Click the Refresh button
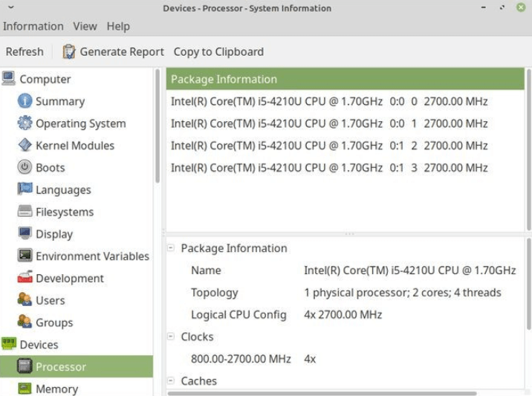The height and width of the screenshot is (396, 532). coord(25,52)
